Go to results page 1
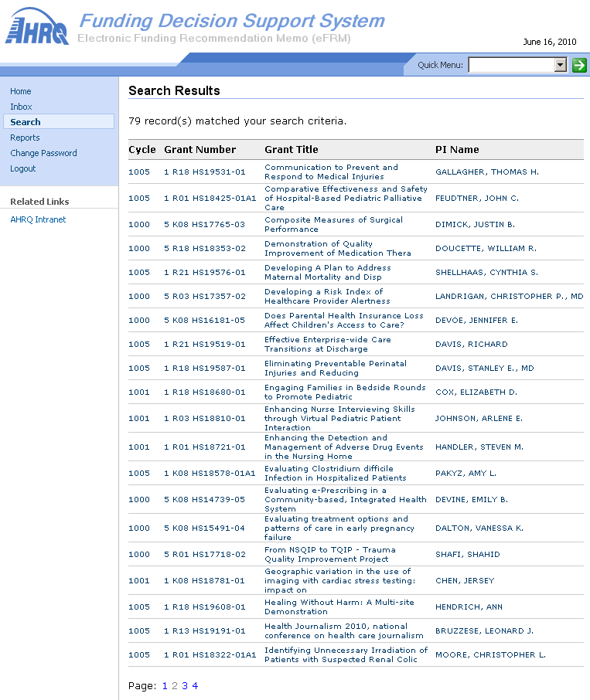The width and height of the screenshot is (590, 700). tap(165, 686)
